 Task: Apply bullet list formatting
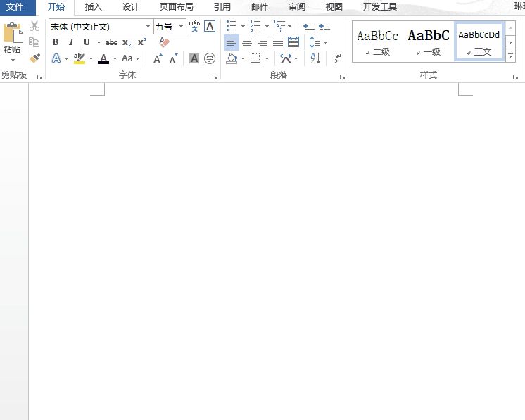click(x=231, y=26)
